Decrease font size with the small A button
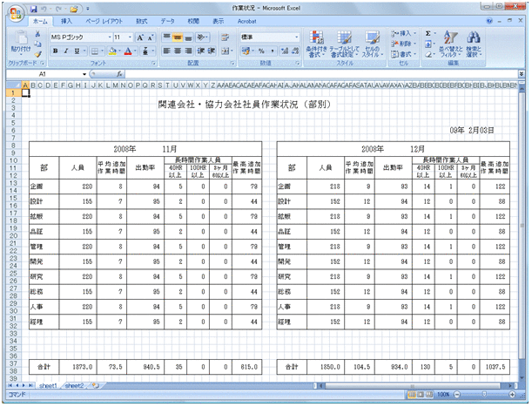This screenshot has width=532, height=407. 151,37
